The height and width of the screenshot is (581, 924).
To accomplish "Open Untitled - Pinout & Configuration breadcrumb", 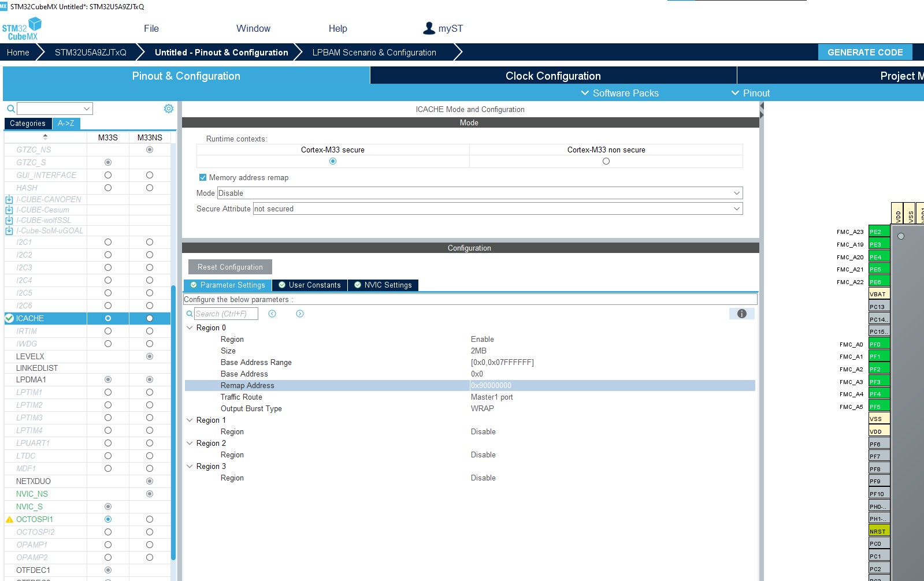I will coord(221,52).
